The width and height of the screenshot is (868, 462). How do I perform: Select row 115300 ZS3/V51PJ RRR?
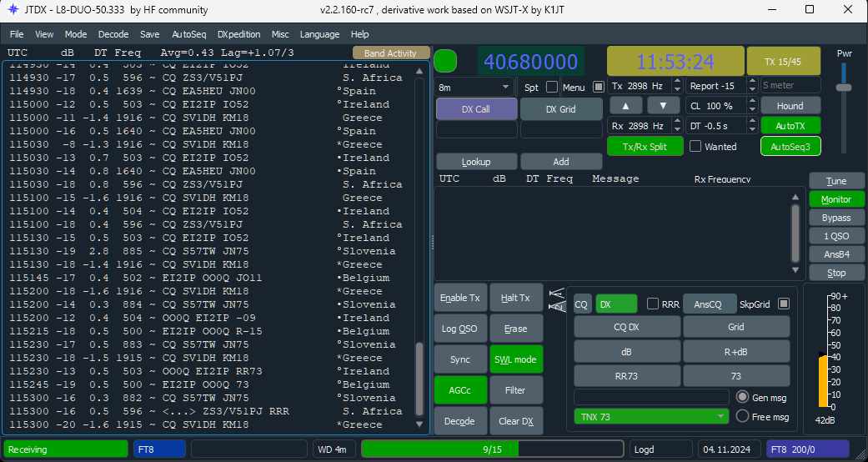click(x=208, y=411)
